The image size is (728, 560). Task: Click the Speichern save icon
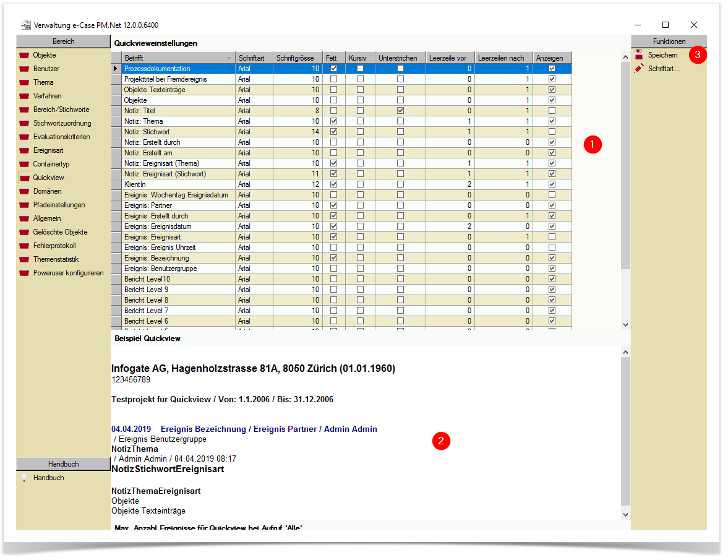tap(640, 55)
